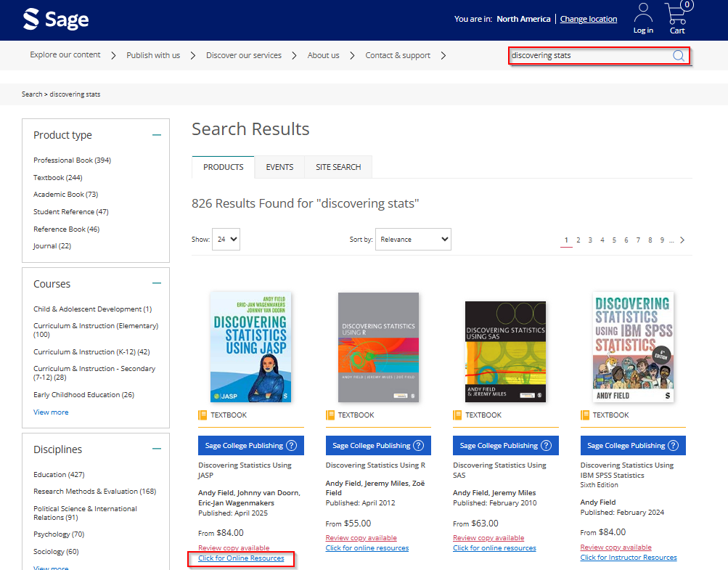The width and height of the screenshot is (728, 570).
Task: Filter by Journal (22)
Action: click(52, 245)
